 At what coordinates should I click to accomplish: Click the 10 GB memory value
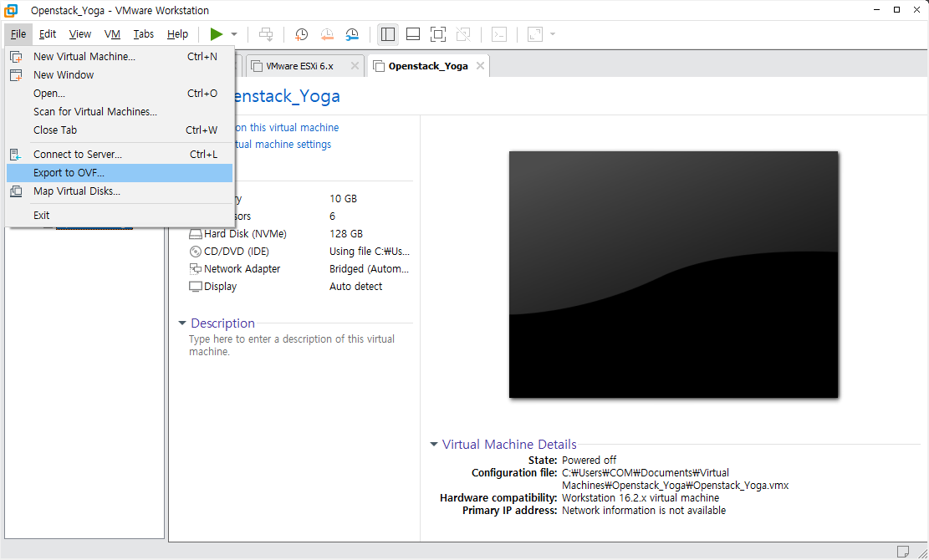point(343,199)
